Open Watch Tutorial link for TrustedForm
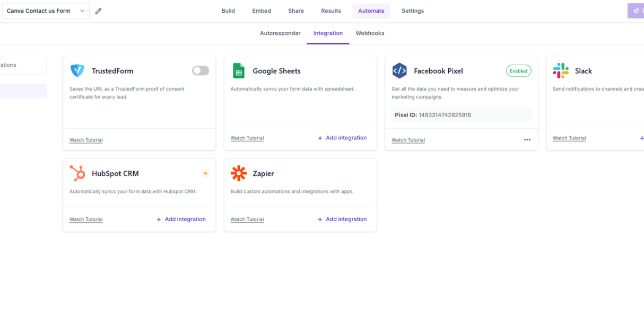This screenshot has height=334, width=644. click(86, 140)
